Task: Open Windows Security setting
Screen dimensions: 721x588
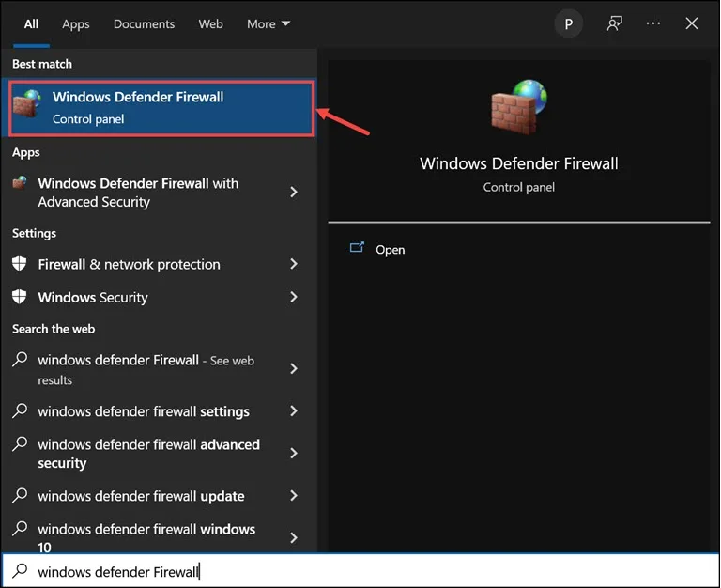Action: (x=158, y=297)
